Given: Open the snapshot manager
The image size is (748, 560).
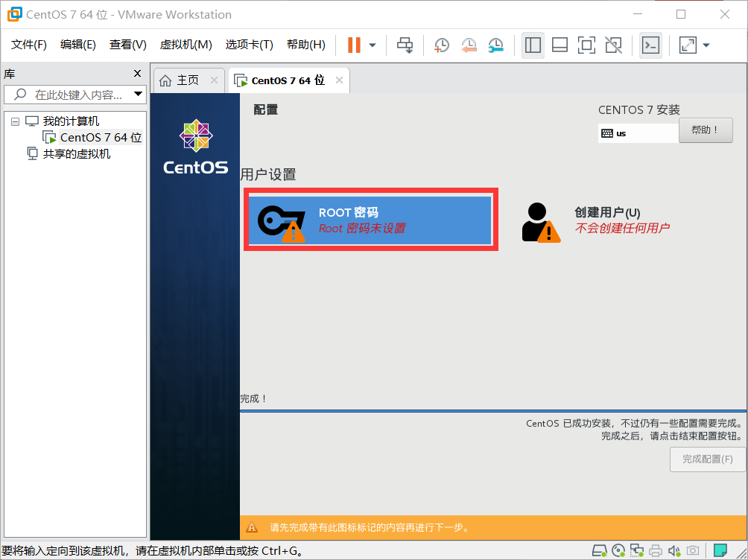Looking at the screenshot, I should (496, 45).
